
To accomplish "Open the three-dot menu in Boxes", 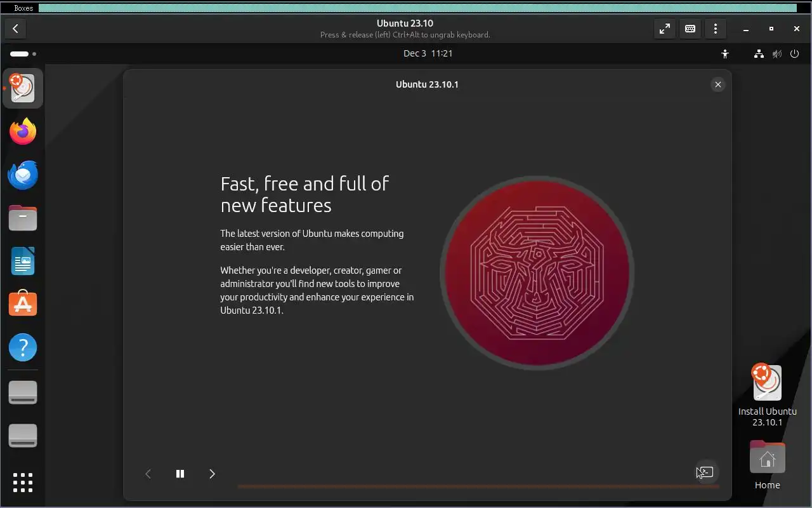I will click(x=716, y=29).
